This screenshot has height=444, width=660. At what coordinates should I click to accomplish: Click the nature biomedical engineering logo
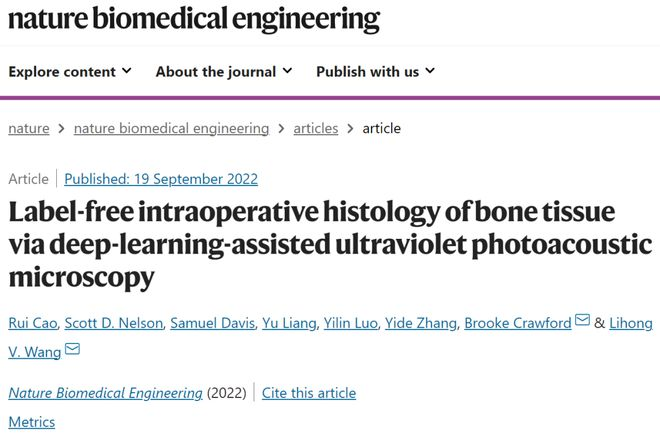tap(194, 19)
